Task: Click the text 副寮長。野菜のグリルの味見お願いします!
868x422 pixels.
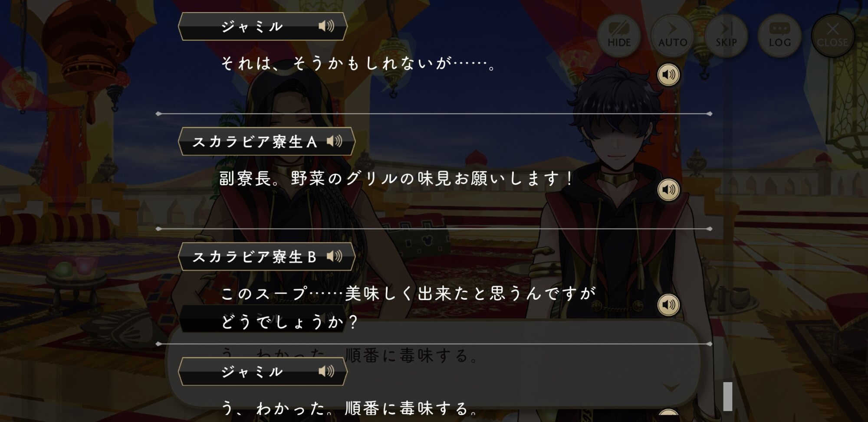Action: [396, 179]
